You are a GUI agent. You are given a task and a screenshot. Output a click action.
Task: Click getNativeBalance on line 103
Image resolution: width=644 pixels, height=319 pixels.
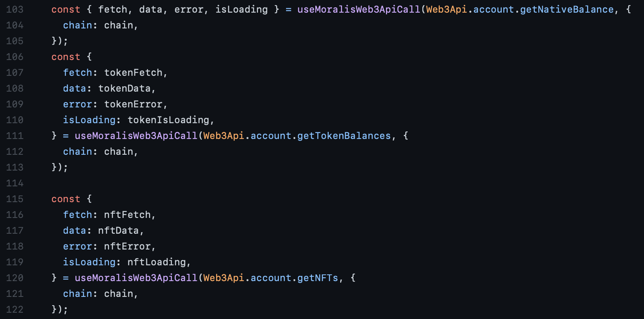pyautogui.click(x=567, y=9)
